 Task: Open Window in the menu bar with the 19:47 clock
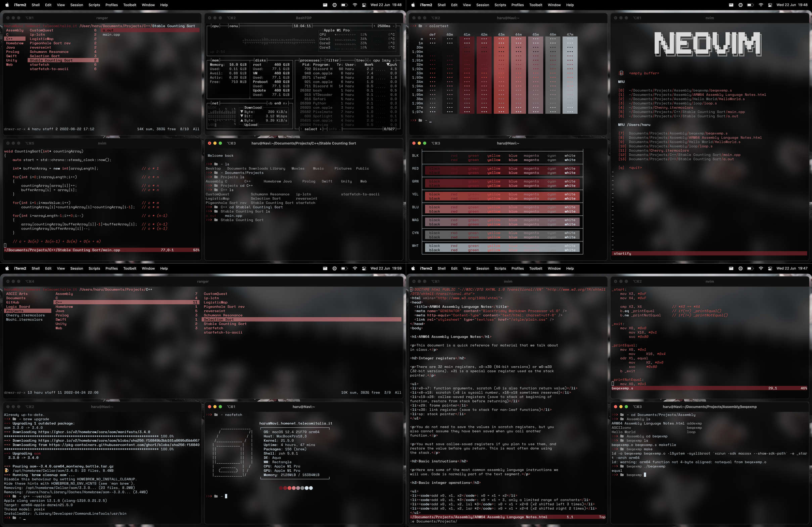[554, 268]
